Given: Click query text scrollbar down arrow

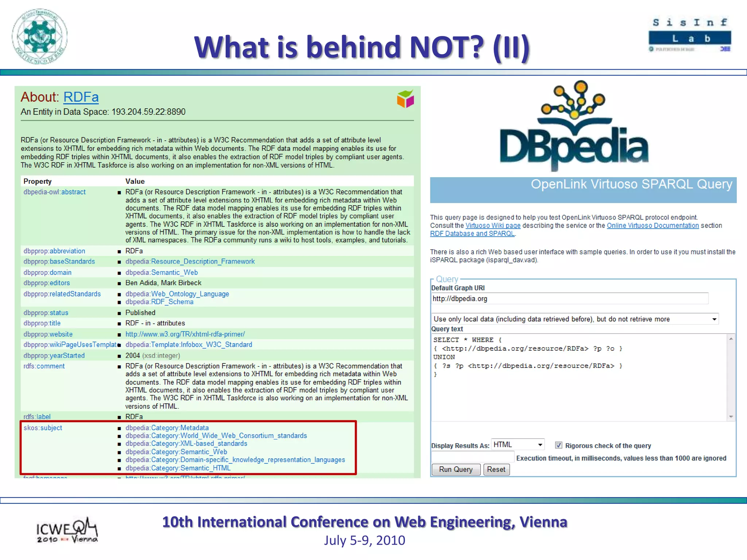Looking at the screenshot, I should point(731,416).
